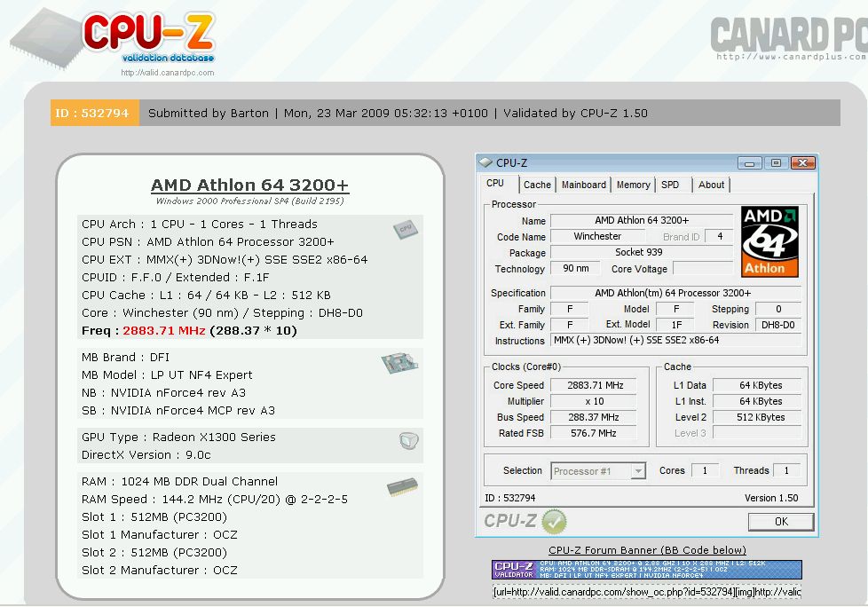Screen dimensions: 868x607
Task: Open the About tab
Action: click(711, 185)
